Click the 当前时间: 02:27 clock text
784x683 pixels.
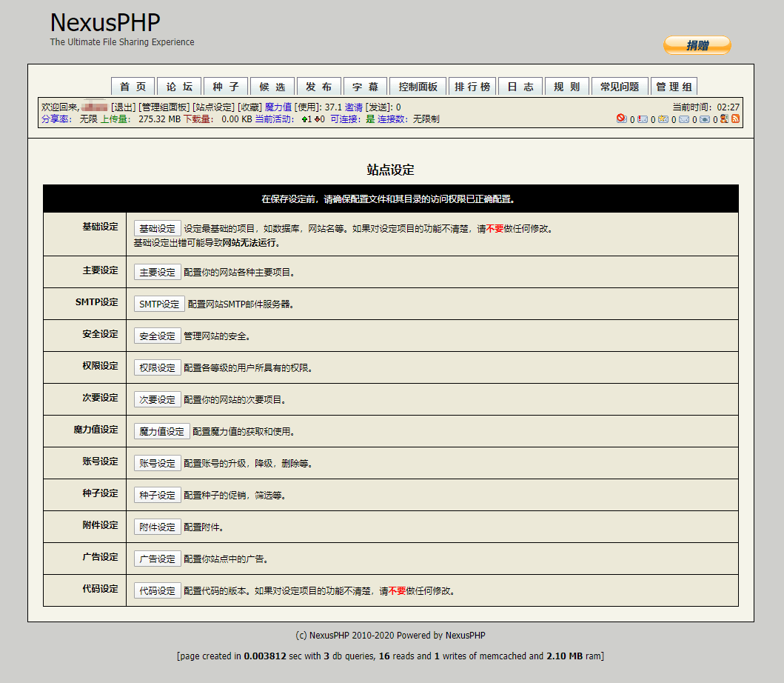(x=706, y=107)
